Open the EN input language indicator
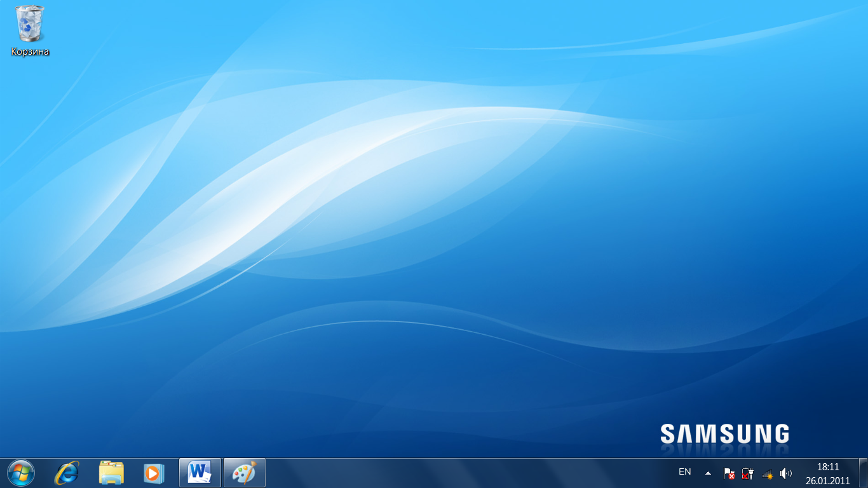This screenshot has height=488, width=868. 684,472
